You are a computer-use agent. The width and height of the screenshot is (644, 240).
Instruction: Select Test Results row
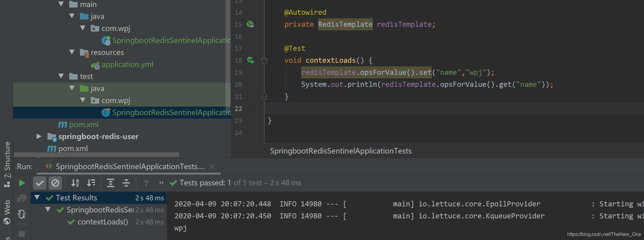click(99, 198)
